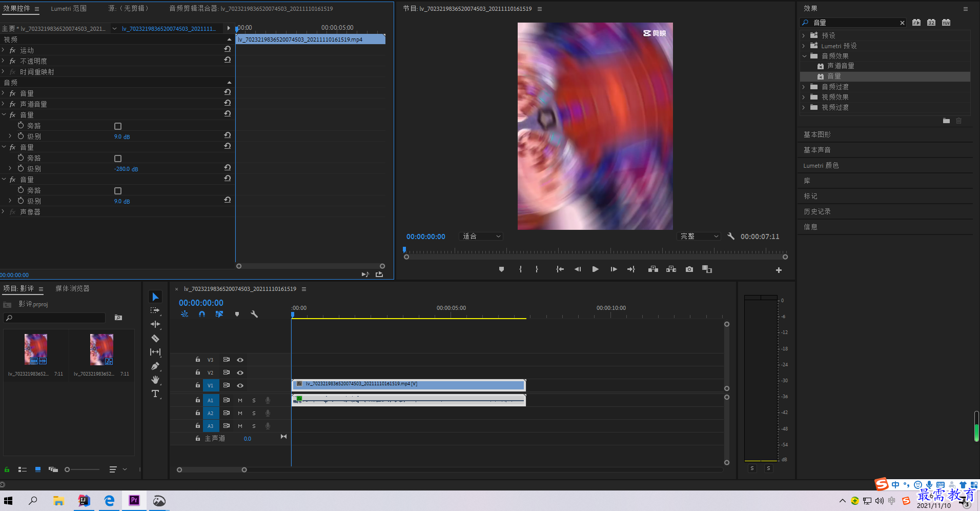The image size is (980, 511).
Task: Reset the 运动 effect
Action: (227, 49)
